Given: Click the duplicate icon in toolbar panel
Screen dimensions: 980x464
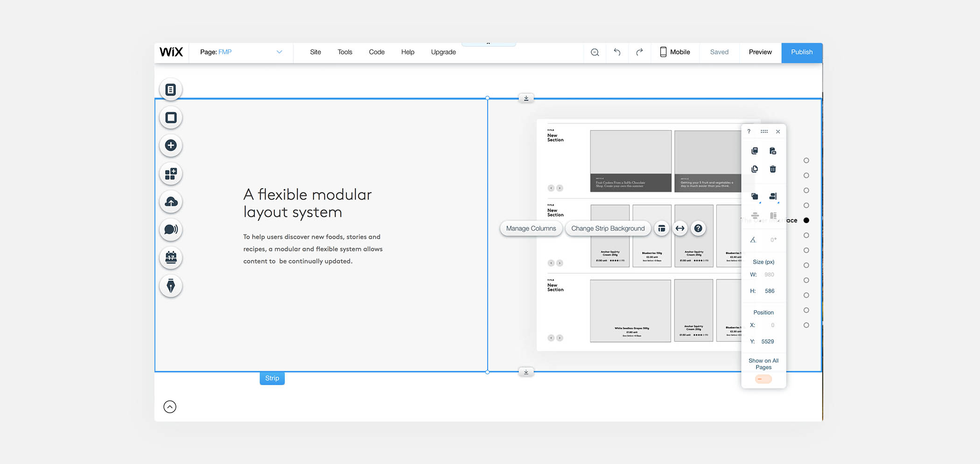Looking at the screenshot, I should click(x=755, y=169).
